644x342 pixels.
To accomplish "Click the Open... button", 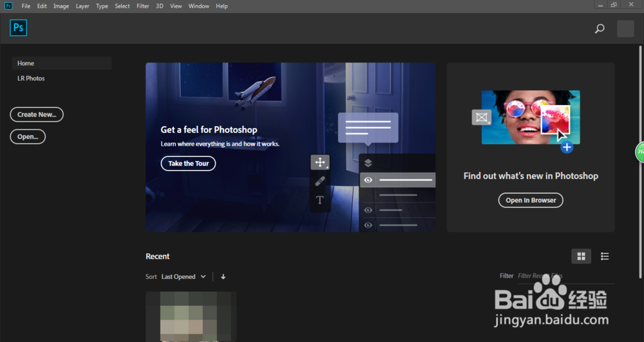I will coord(28,137).
